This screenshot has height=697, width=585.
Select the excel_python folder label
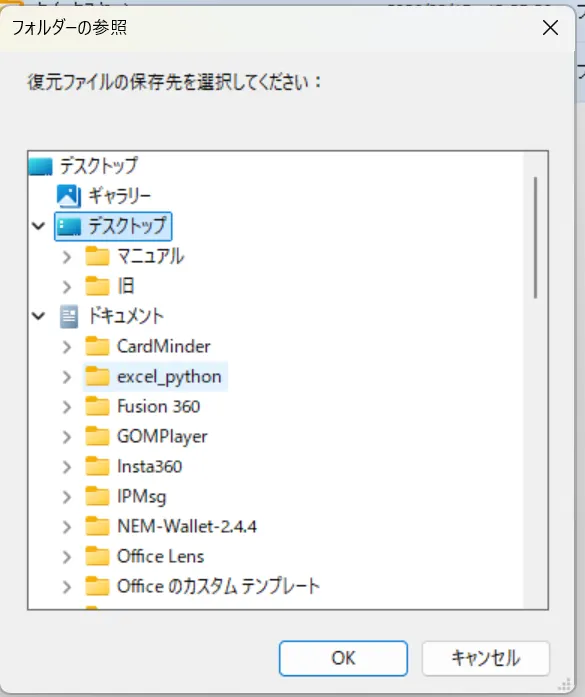(169, 377)
